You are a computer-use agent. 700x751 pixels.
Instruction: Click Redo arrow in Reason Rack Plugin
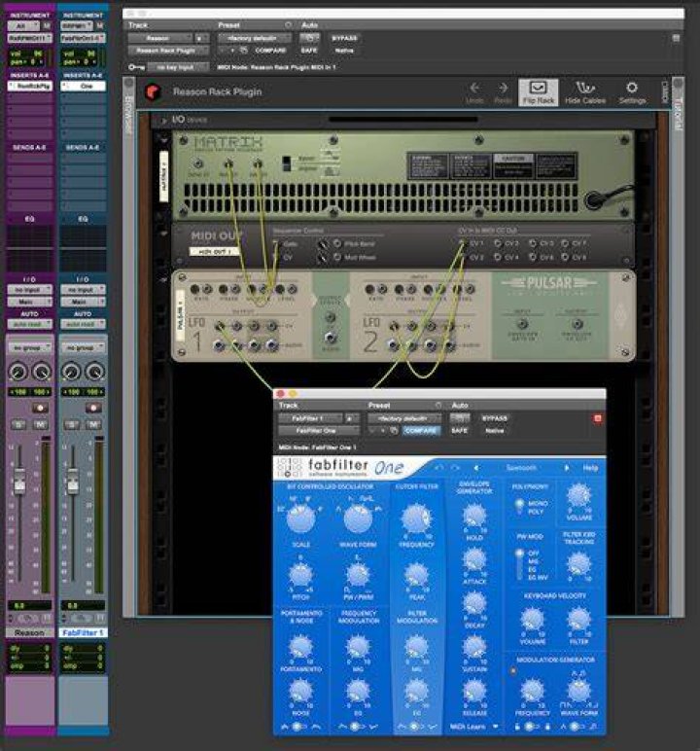coord(503,89)
